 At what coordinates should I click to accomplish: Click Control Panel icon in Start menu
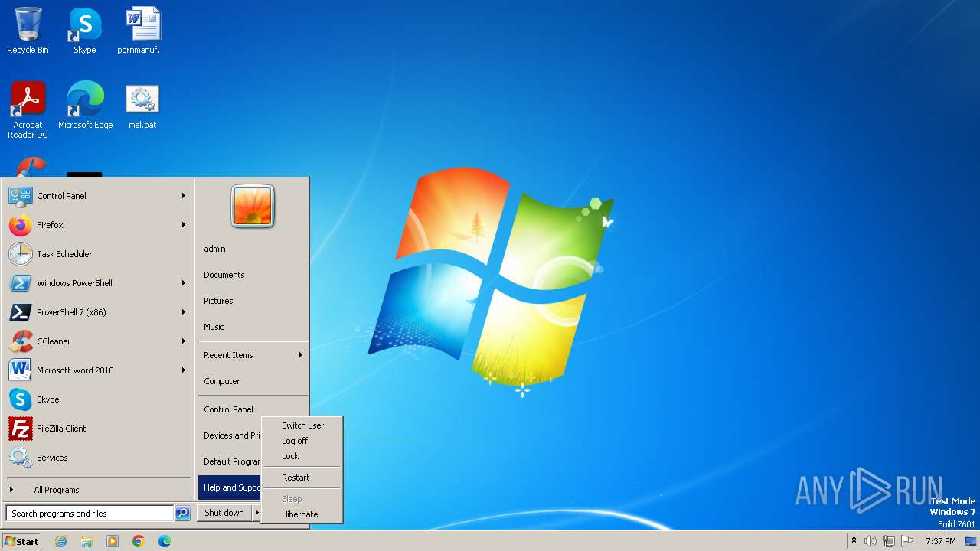[21, 196]
